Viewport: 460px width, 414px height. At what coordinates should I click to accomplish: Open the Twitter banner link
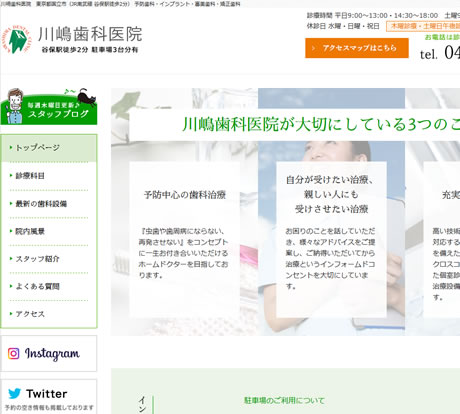(49, 397)
